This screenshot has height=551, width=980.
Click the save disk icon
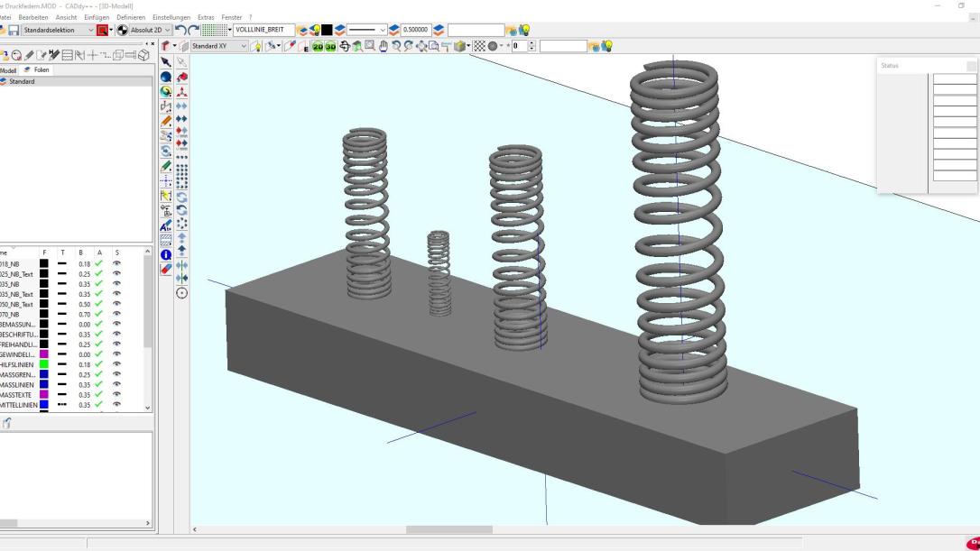coord(14,30)
